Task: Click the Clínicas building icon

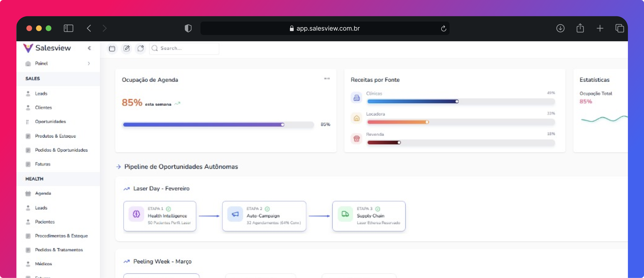Action: 356,97
